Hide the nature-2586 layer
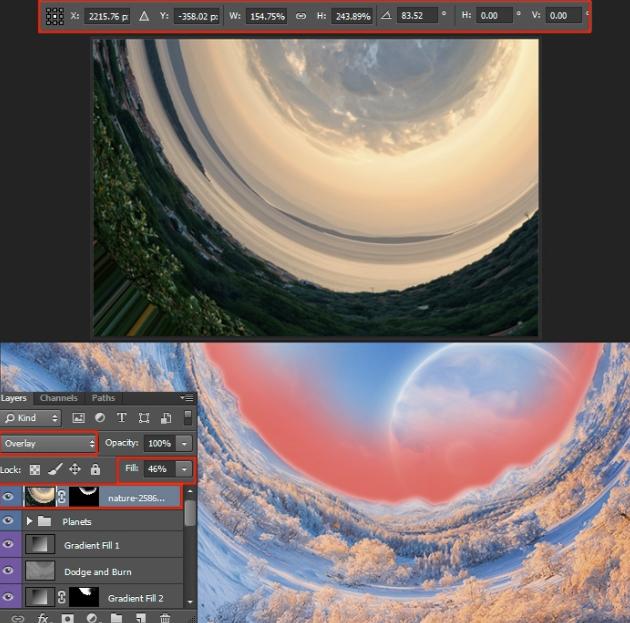The image size is (630, 623). 8,497
